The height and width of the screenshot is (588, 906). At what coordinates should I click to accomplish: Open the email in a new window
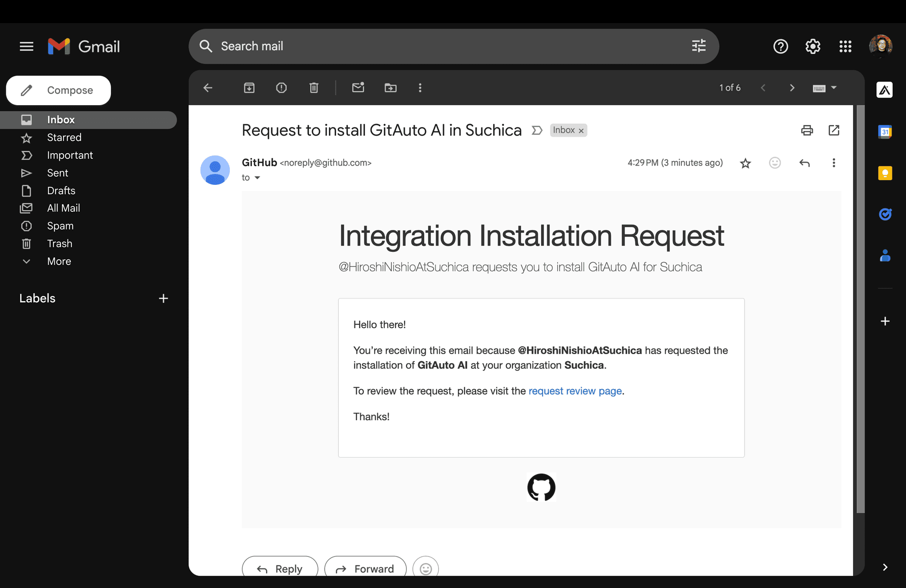pyautogui.click(x=834, y=130)
